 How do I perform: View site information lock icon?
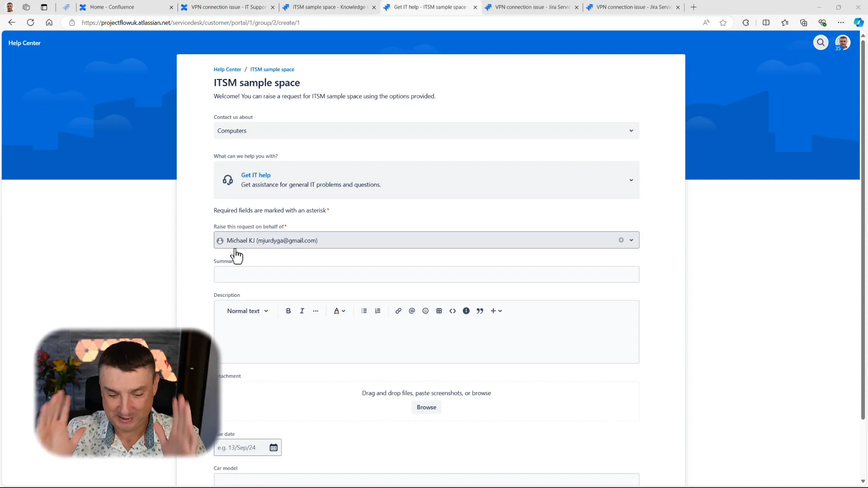72,23
